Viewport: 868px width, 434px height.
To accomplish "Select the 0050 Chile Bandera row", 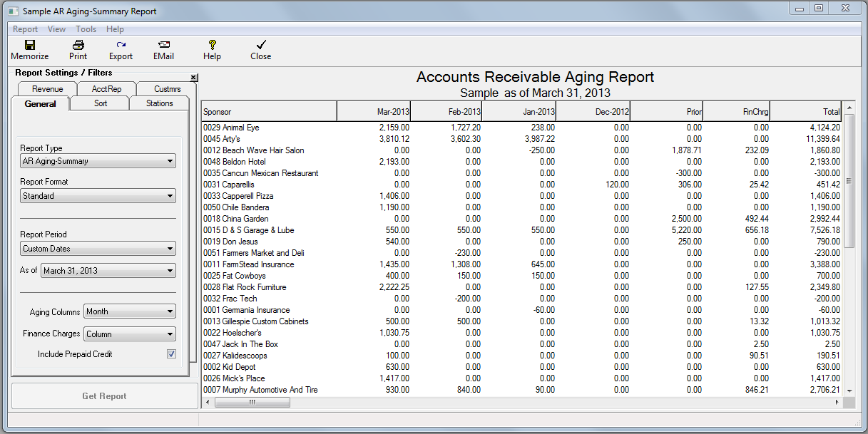I will point(522,207).
